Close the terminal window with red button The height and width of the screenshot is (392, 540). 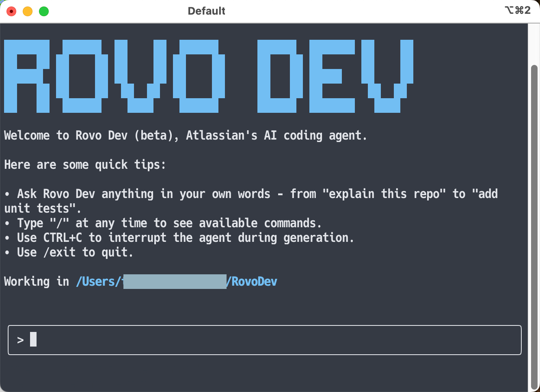(x=11, y=11)
